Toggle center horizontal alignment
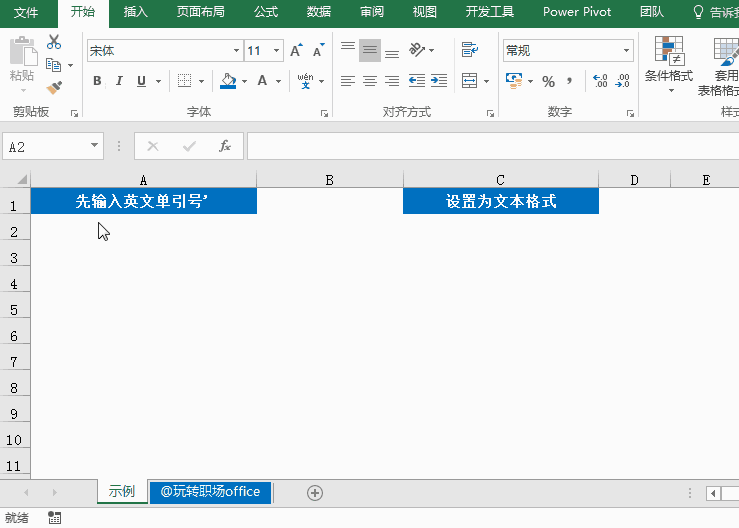This screenshot has width=739, height=528. pyautogui.click(x=370, y=81)
